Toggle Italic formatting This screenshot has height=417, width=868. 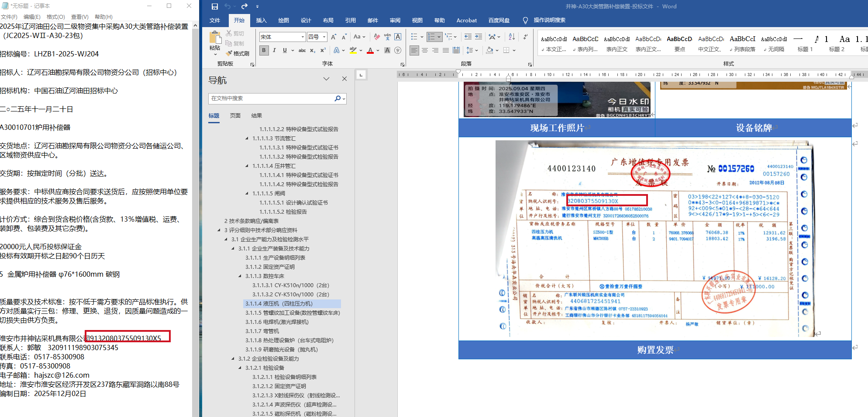[x=274, y=50]
